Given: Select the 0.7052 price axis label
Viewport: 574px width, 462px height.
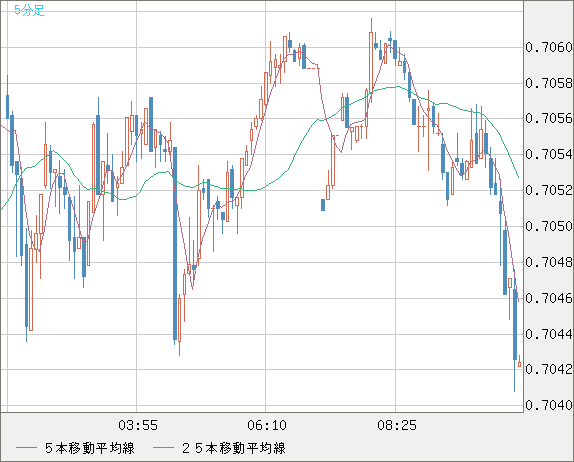Looking at the screenshot, I should pos(549,190).
